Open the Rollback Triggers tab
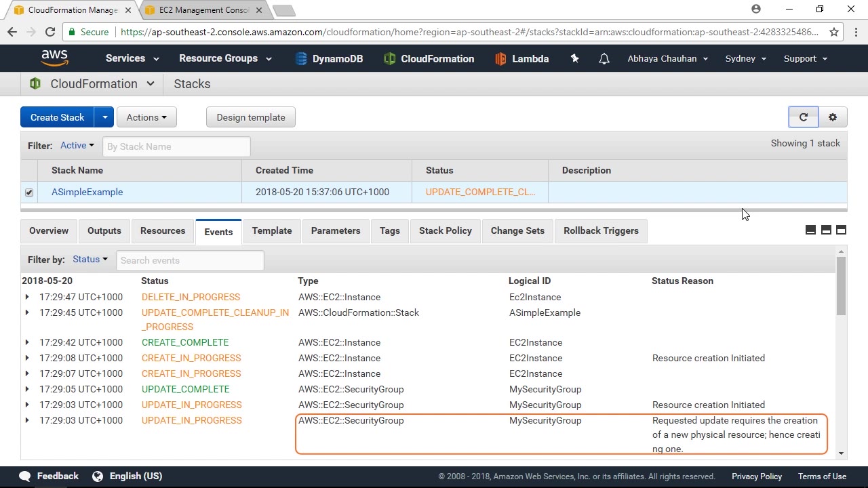 [601, 231]
